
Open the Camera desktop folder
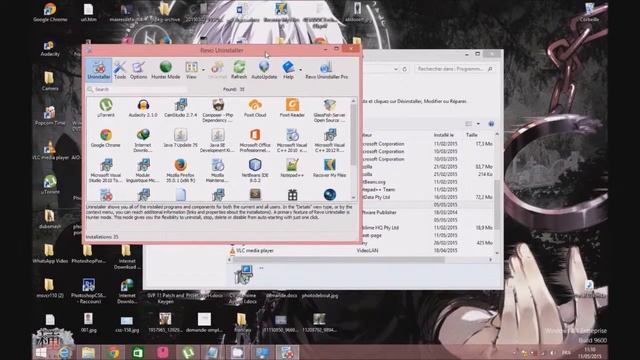[49, 80]
